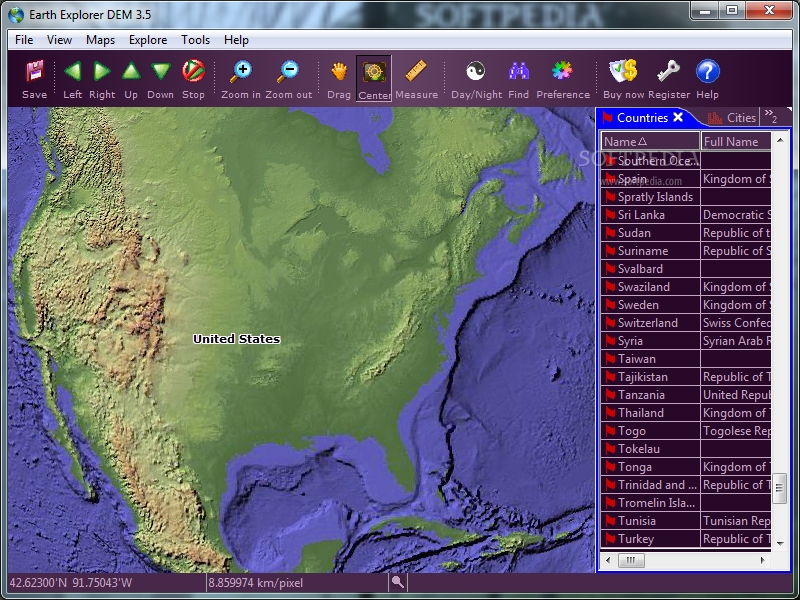Select Spain in the countries list
The image size is (800, 600).
pos(686,179)
